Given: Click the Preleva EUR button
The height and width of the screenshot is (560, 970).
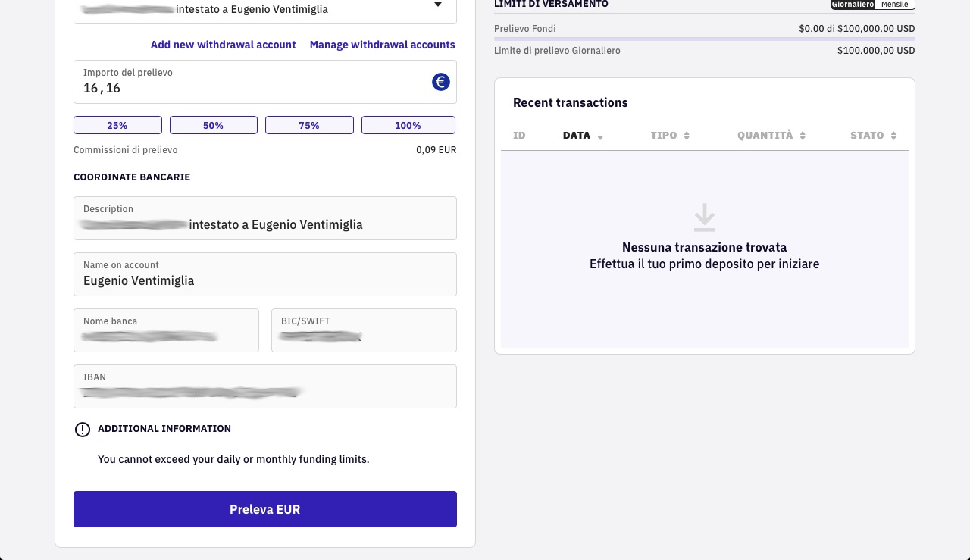Looking at the screenshot, I should click(x=265, y=509).
